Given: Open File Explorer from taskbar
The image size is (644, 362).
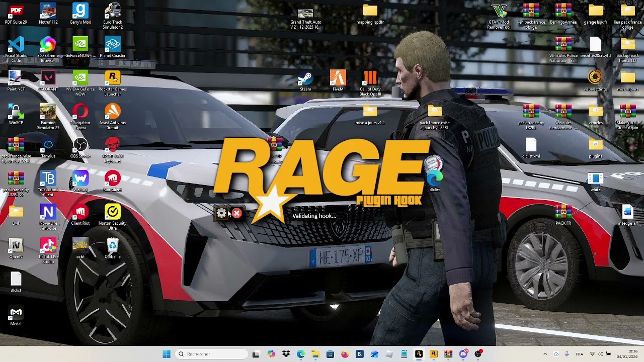Looking at the screenshot, I should pyautogui.click(x=315, y=354).
